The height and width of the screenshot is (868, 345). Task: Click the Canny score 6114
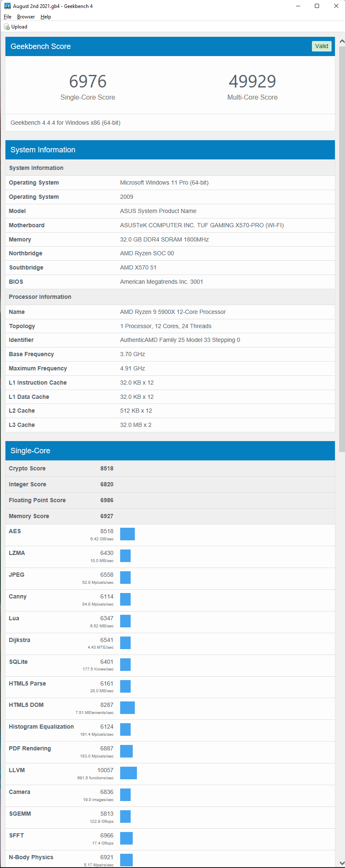point(107,596)
